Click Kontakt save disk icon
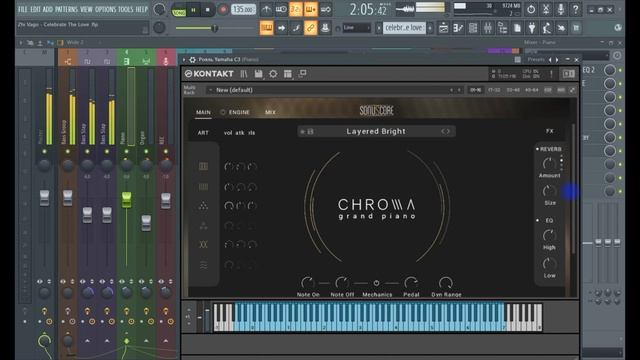Viewport: 640px width, 360px height. 258,74
